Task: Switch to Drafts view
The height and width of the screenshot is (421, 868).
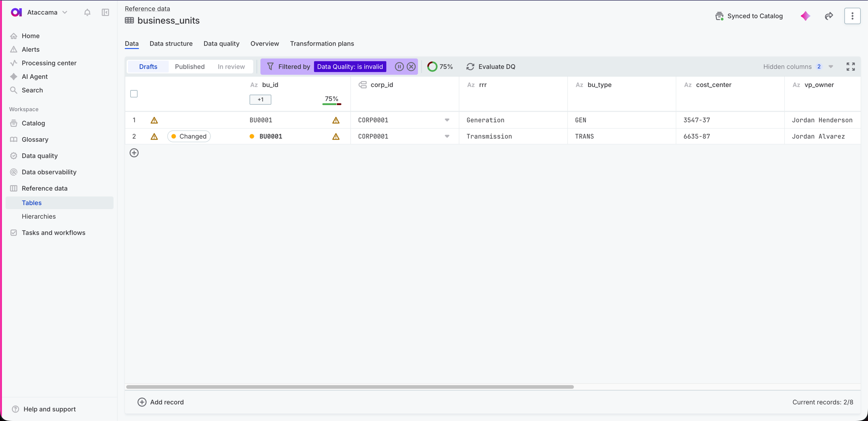Action: click(x=148, y=66)
